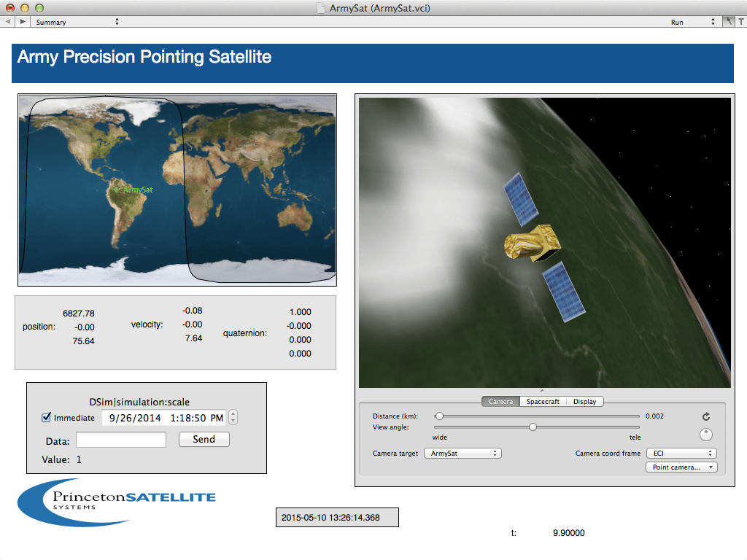Open the Camera coord frame ECI dropdown

click(681, 452)
